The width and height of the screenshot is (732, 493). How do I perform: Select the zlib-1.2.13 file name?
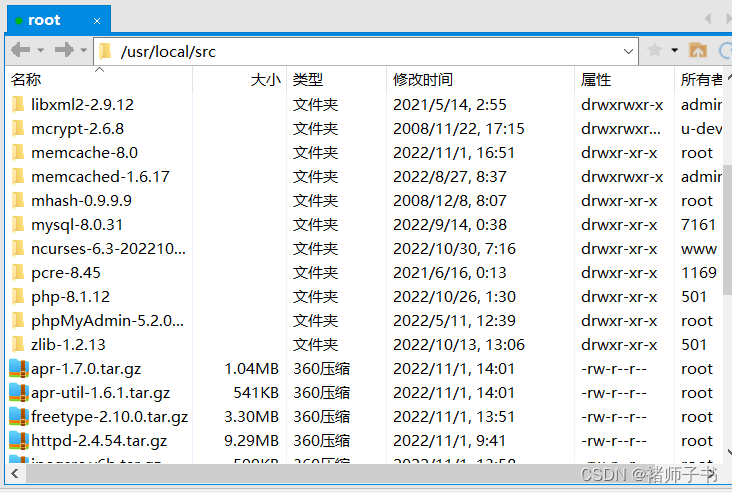tap(68, 345)
